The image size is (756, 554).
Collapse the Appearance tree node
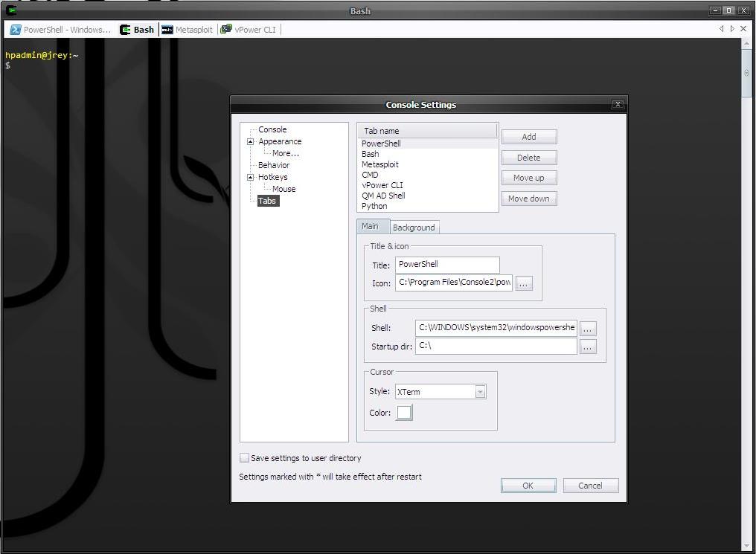click(252, 141)
